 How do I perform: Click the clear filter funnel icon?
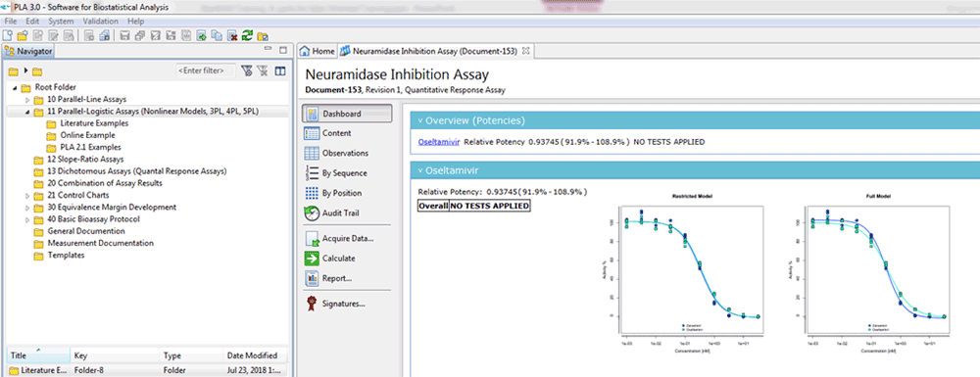[x=263, y=71]
